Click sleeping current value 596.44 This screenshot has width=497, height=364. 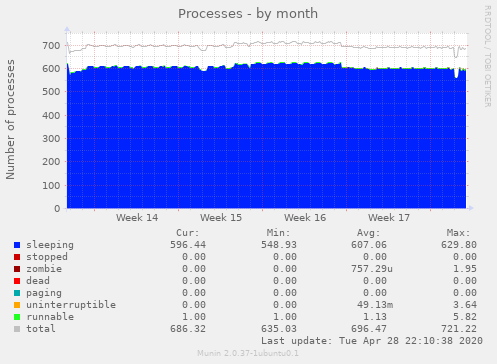click(188, 245)
